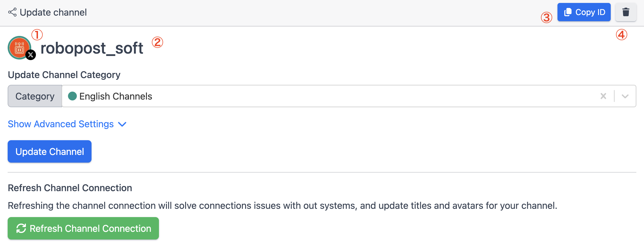Click the Show Advanced Settings link text
The width and height of the screenshot is (644, 248).
pyautogui.click(x=61, y=124)
